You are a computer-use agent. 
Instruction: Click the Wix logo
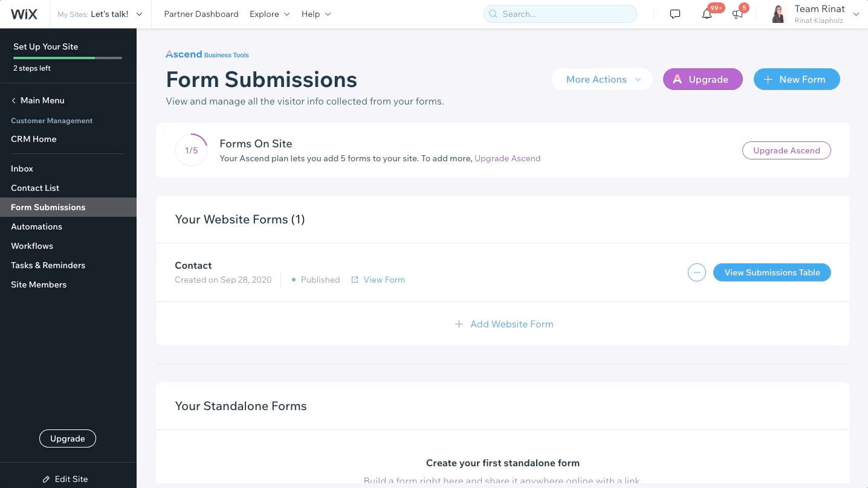(24, 14)
